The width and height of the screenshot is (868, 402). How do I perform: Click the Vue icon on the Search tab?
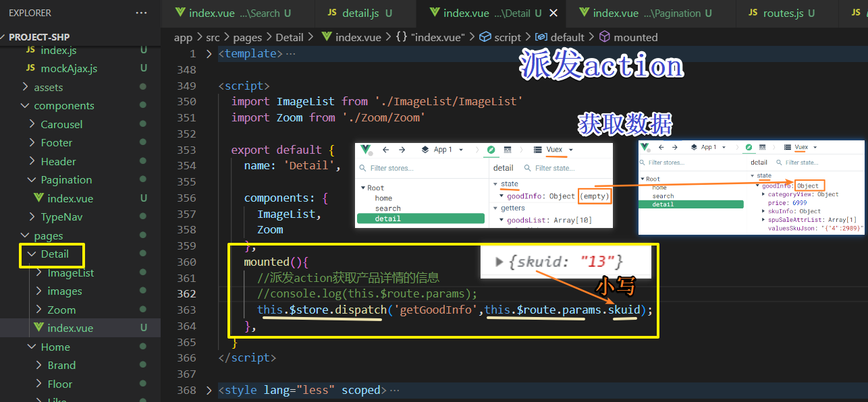[180, 13]
